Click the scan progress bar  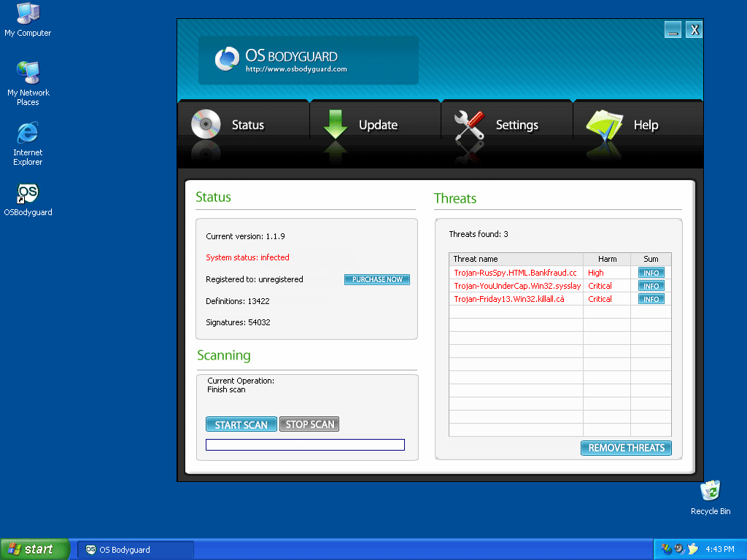click(305, 445)
